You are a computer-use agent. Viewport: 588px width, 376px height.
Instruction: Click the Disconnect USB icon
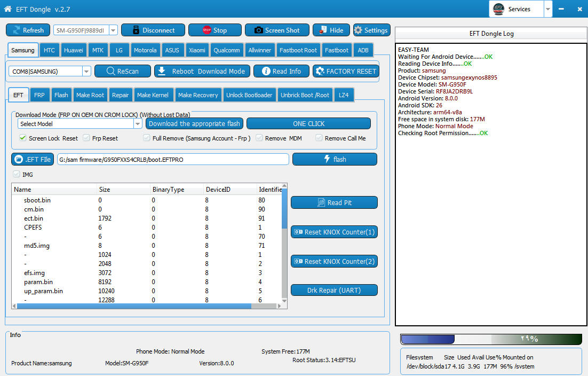point(136,30)
